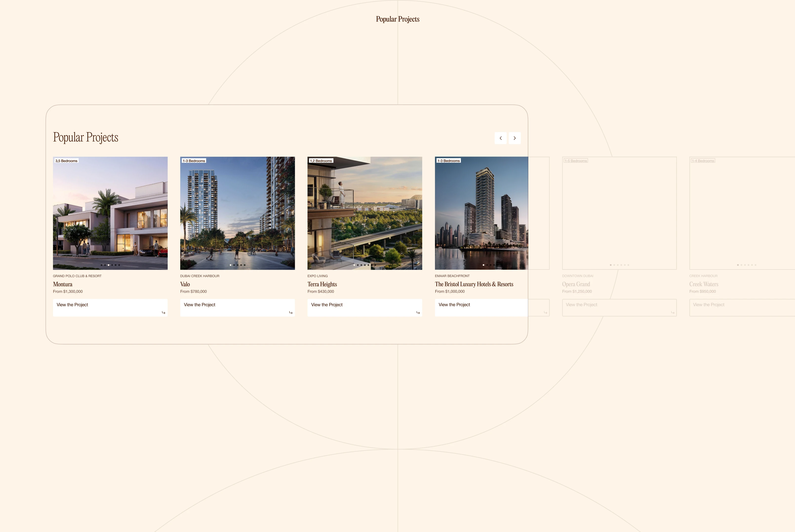Open the faded Opera Grand image placeholder
Image resolution: width=795 pixels, height=532 pixels.
(619, 213)
